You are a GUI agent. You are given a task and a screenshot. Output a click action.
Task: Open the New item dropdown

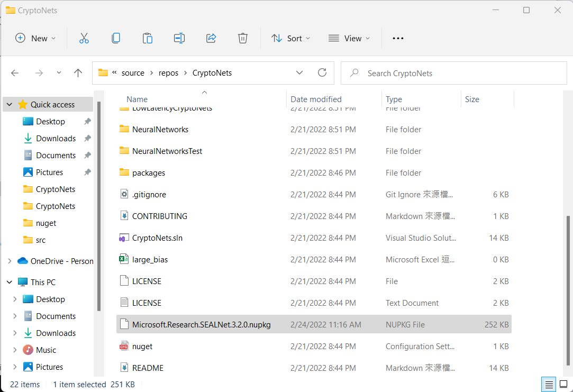(x=35, y=38)
